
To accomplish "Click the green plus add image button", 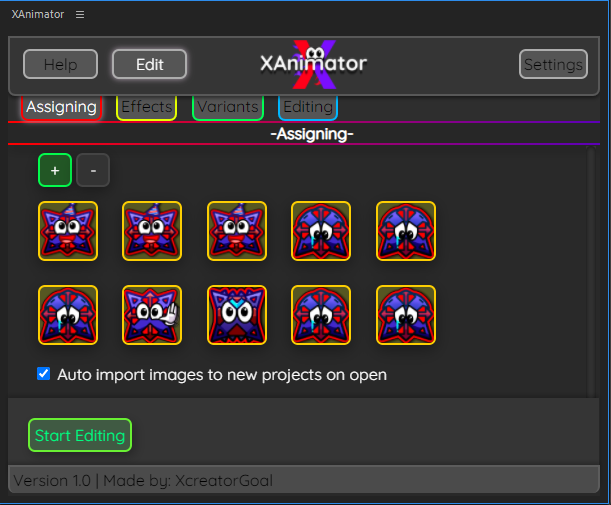I will pyautogui.click(x=54, y=171).
